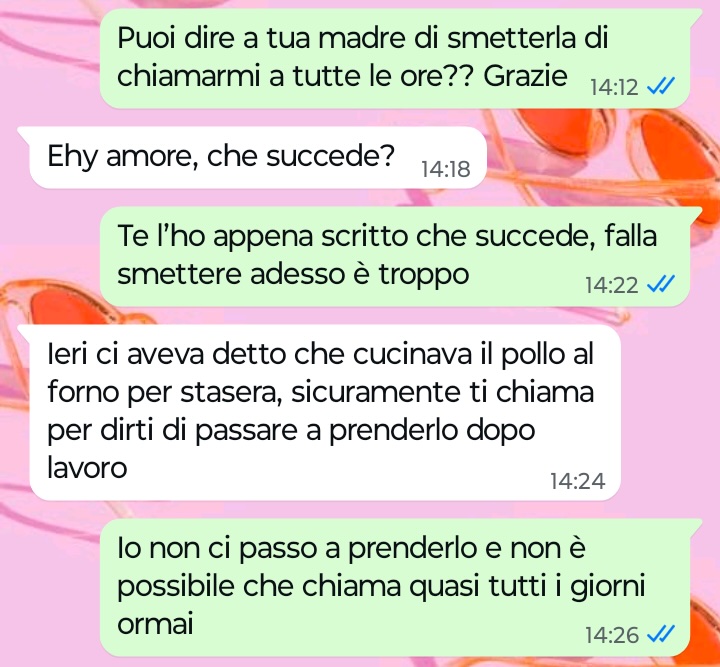Click the blue checkmarks on the 14:26 message
This screenshot has height=667, width=720.
pyautogui.click(x=661, y=634)
